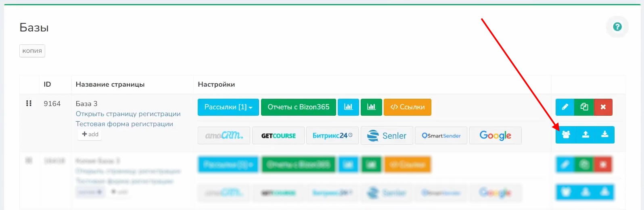The height and width of the screenshot is (210, 644).
Task: Delete База 3 using the red X icon
Action: (x=603, y=107)
